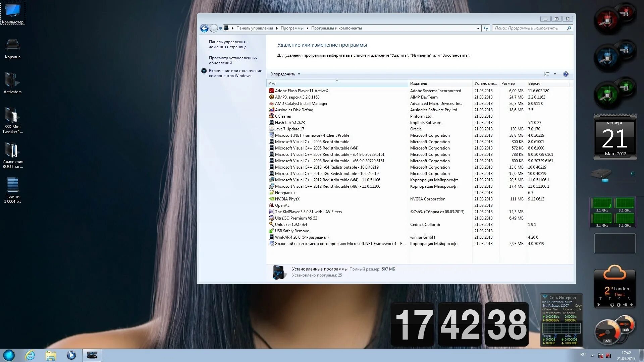
Task: Click Программы и компоненты breadcrumb
Action: click(336, 28)
